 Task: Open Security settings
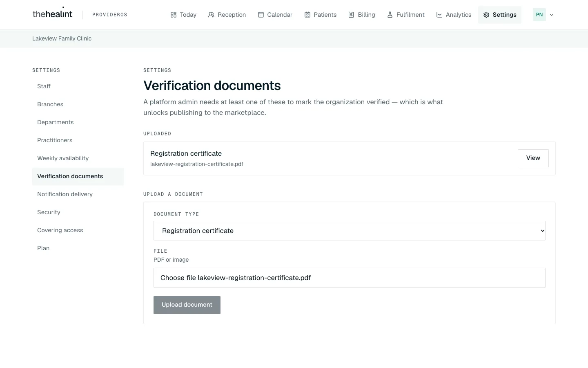[78, 212]
